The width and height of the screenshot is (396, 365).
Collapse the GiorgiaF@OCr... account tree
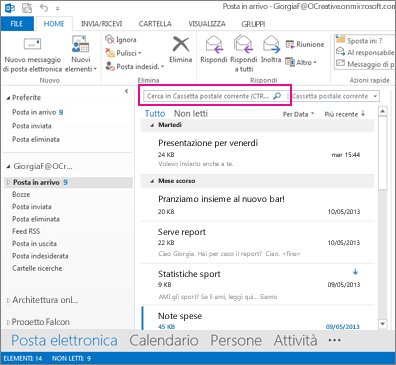click(x=9, y=166)
